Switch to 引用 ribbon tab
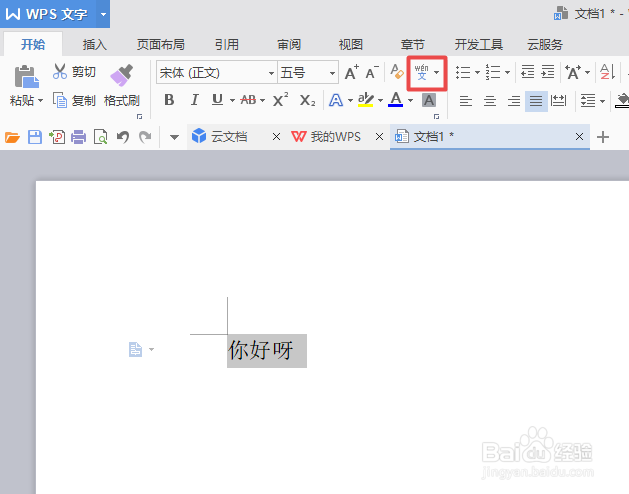Screen dimensions: 629x494 [x=227, y=45]
